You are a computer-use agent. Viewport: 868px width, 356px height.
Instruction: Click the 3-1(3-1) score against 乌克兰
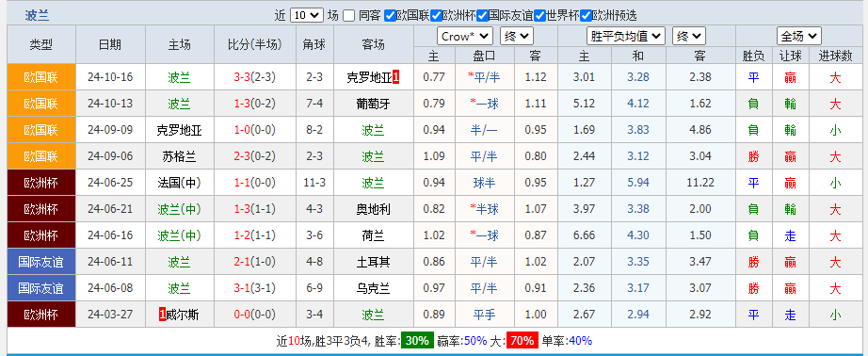point(254,288)
